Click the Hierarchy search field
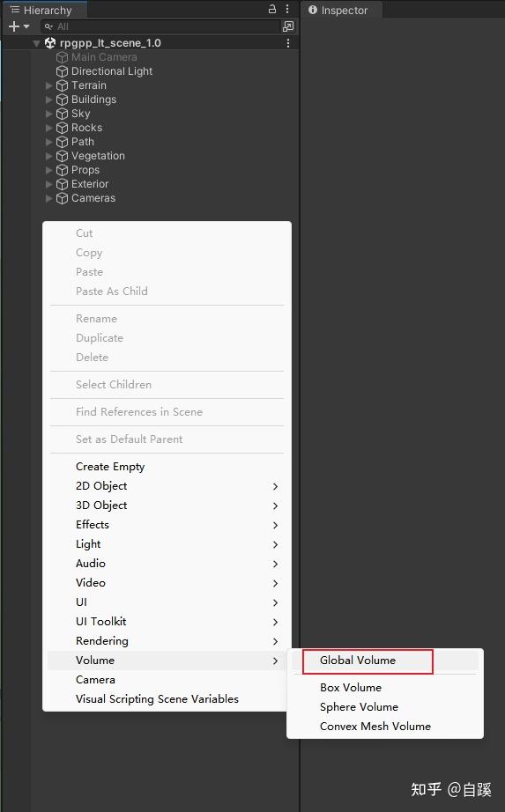Image resolution: width=505 pixels, height=812 pixels. coord(160,26)
